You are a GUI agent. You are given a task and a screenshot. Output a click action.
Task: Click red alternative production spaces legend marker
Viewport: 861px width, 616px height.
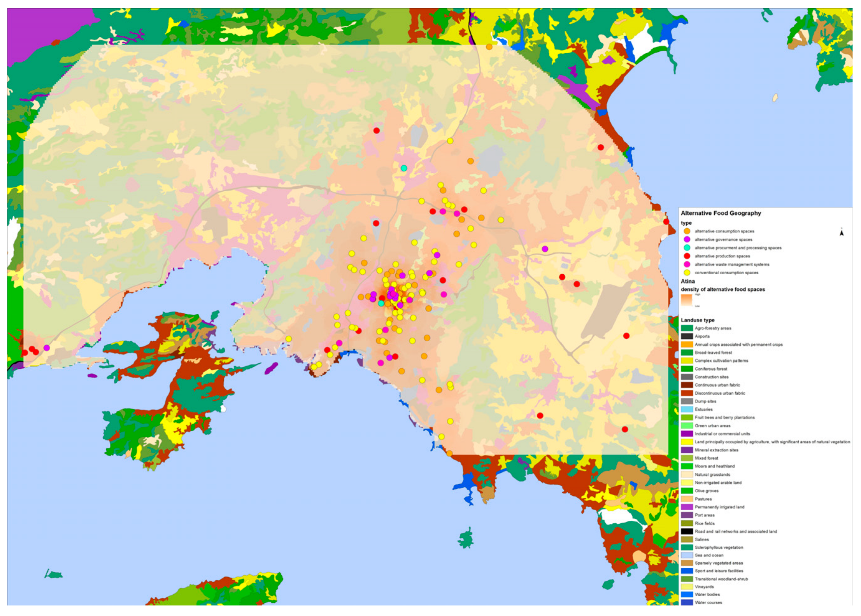coord(687,256)
